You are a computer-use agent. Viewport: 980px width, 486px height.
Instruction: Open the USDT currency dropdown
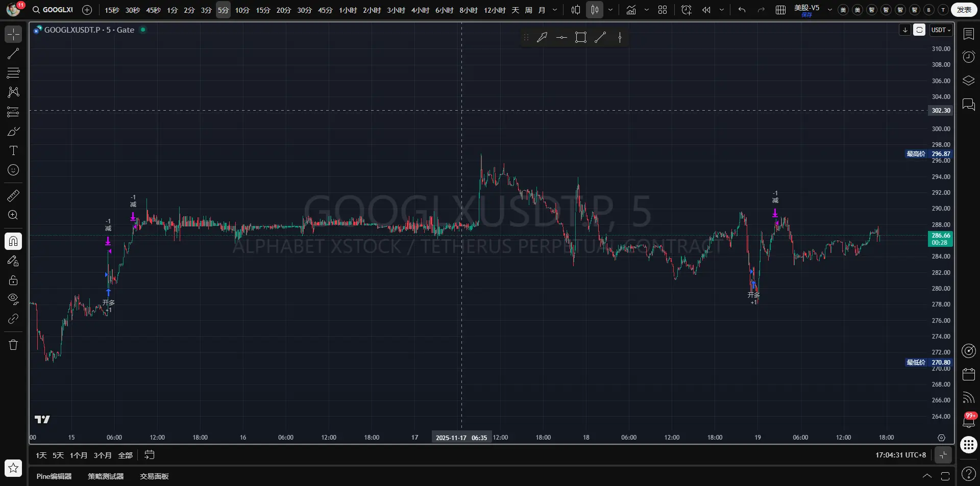tap(941, 30)
